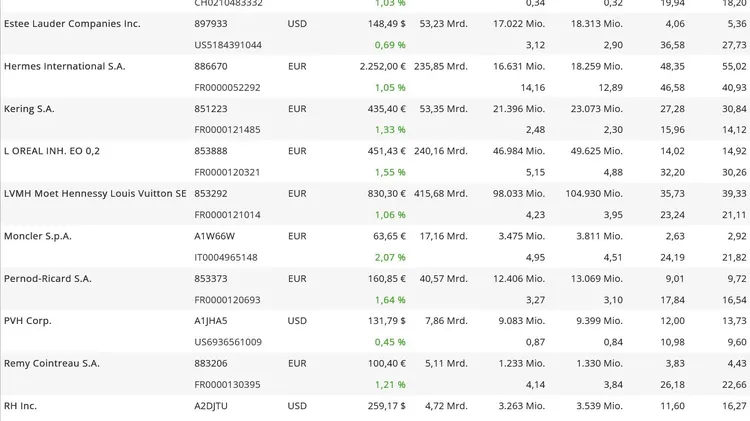Click L'Oreal revenue 46.984 Mio.
Viewport: 750px width, 421px height.
[519, 151]
